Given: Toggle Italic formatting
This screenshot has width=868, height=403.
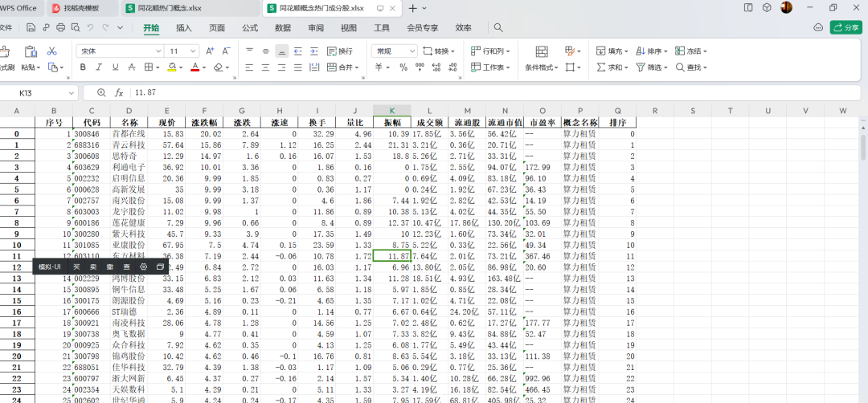Looking at the screenshot, I should point(99,67).
